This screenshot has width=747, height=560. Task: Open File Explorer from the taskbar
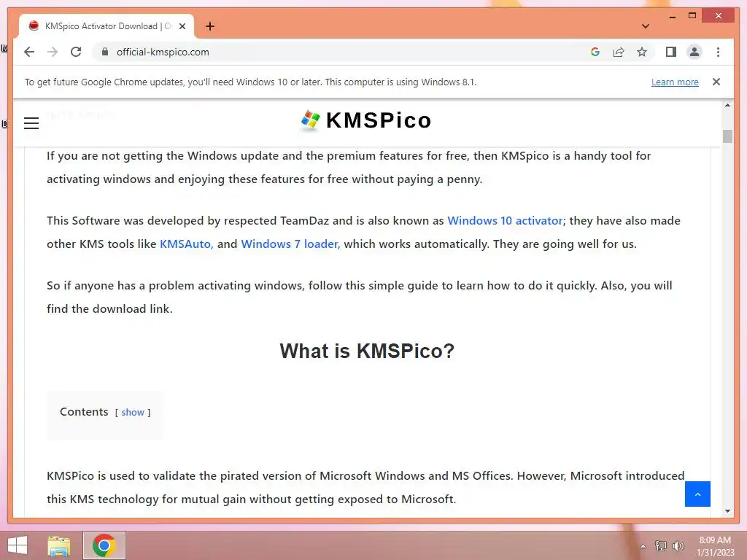59,545
